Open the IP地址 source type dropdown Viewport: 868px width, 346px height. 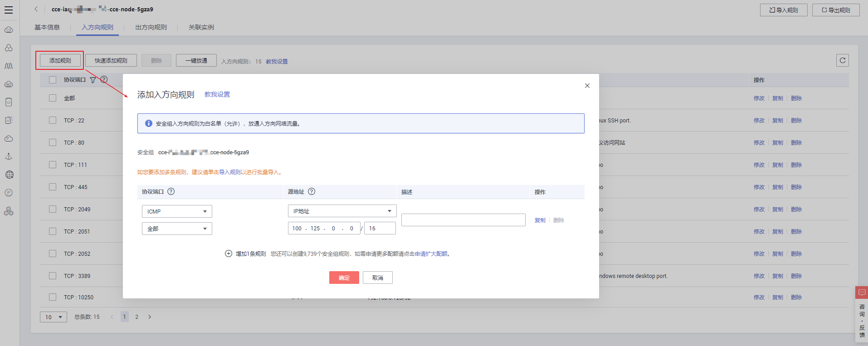pyautogui.click(x=342, y=211)
